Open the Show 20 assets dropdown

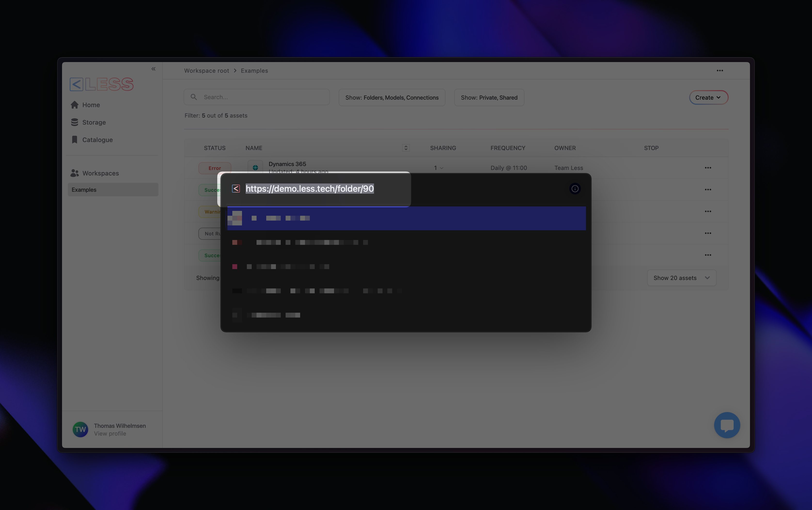coord(681,278)
